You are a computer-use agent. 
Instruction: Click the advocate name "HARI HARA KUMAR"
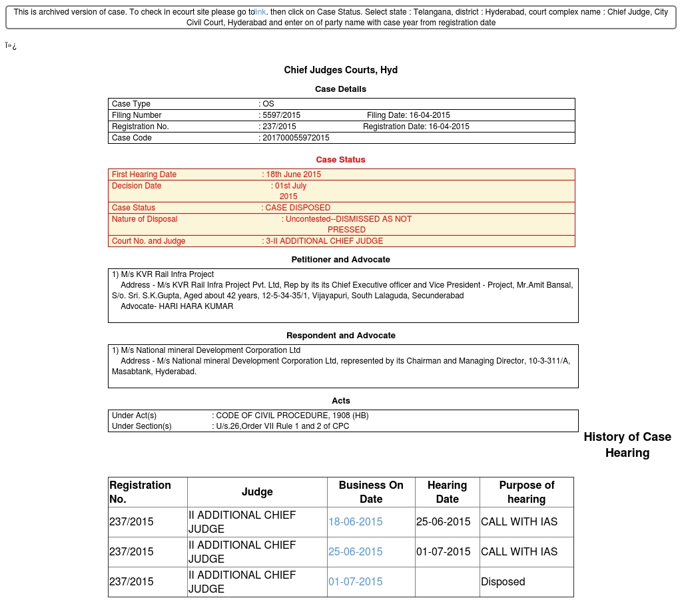click(196, 306)
